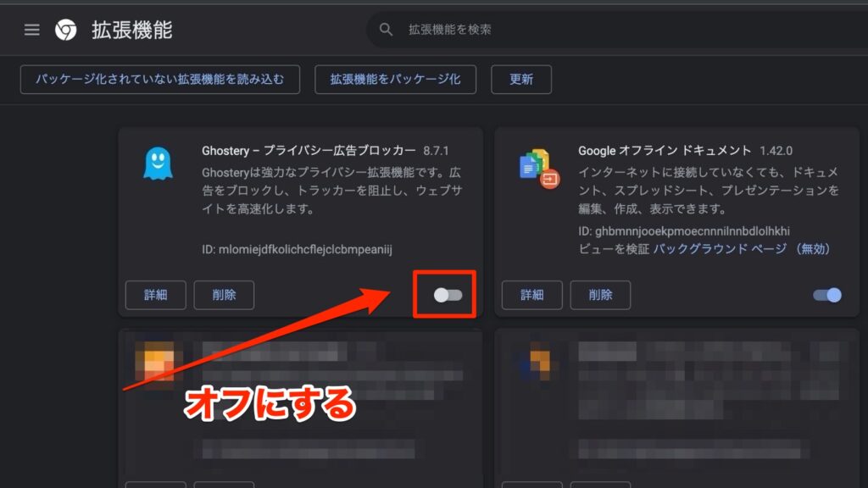Click the Ghostery ID text
This screenshot has height=488, width=868.
point(297,250)
